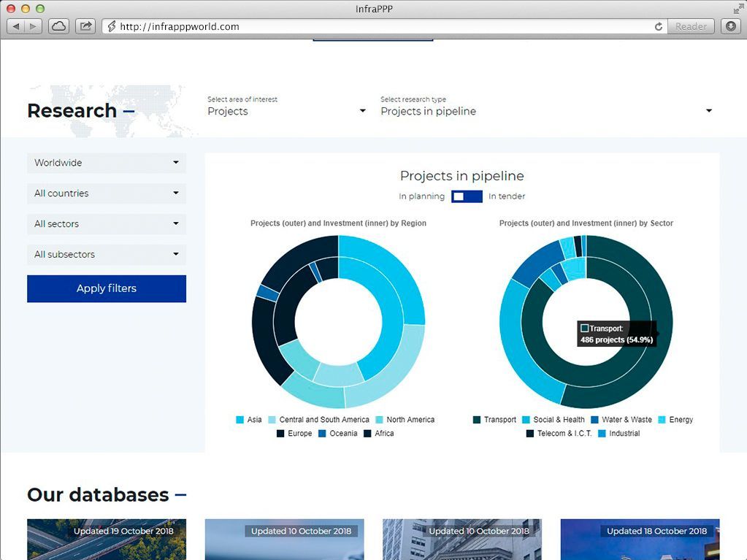Open the database thumbnail updated 19 October 2018
The width and height of the screenshot is (747, 560).
point(107,539)
